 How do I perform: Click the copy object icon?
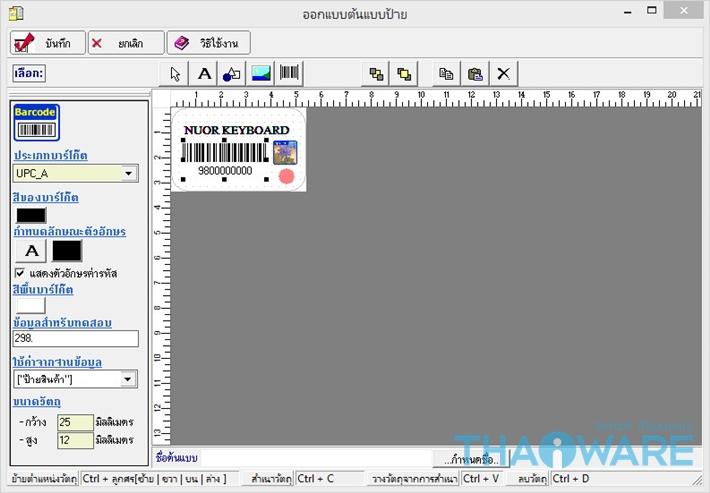(x=446, y=74)
